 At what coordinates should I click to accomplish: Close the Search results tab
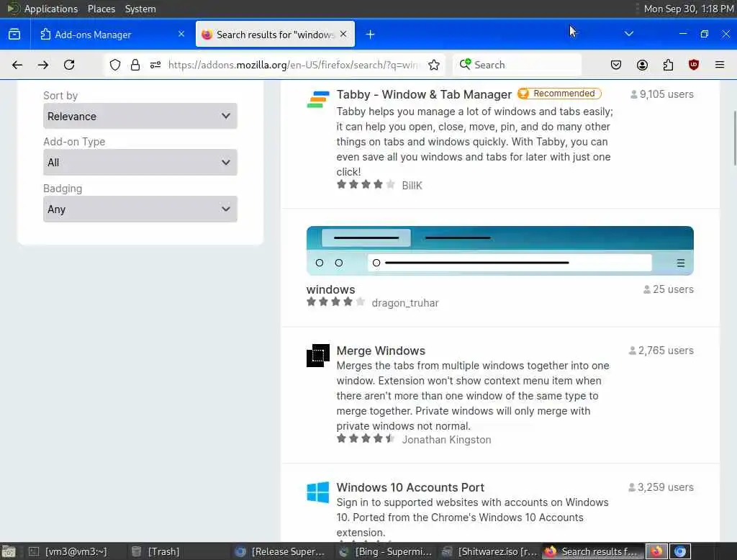[x=343, y=34]
